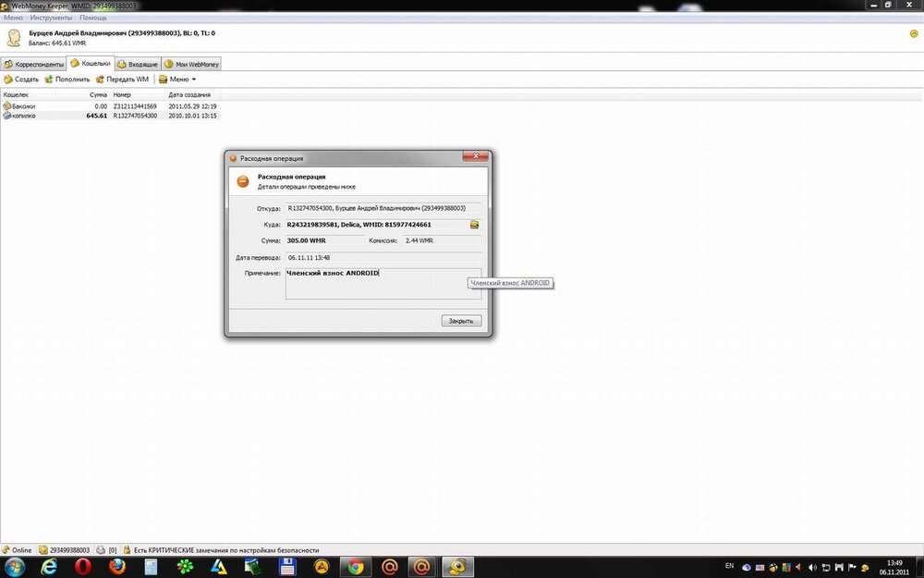This screenshot has height=578, width=924.
Task: Click recipient wallet icon beside Куда field
Action: pyautogui.click(x=474, y=225)
